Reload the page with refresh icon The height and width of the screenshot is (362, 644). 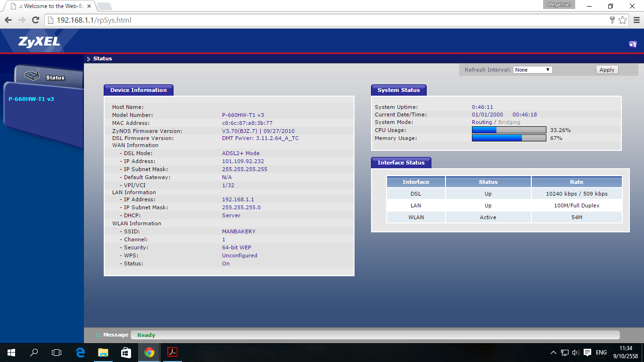[35, 20]
